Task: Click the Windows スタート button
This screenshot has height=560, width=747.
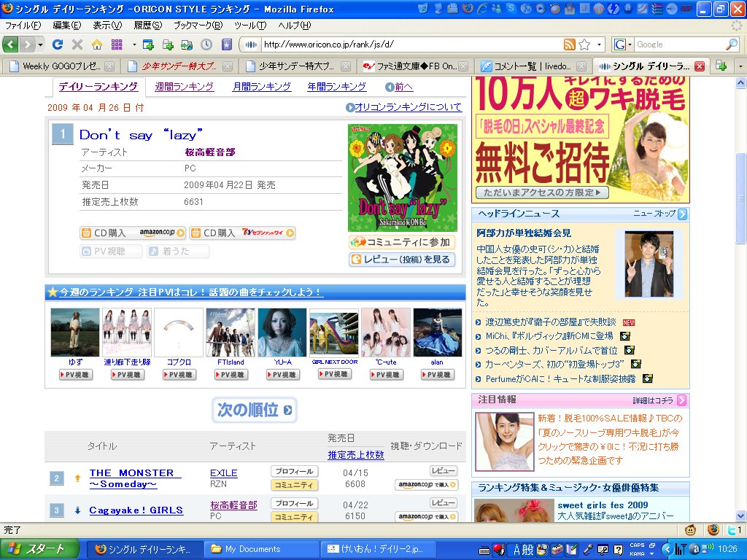Action: click(x=39, y=549)
